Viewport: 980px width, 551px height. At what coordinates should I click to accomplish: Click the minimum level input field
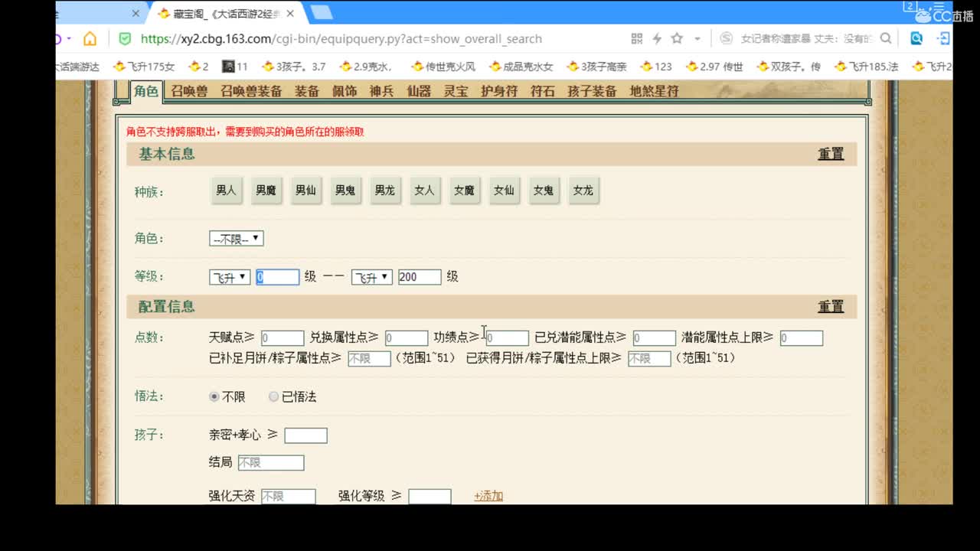pyautogui.click(x=277, y=277)
